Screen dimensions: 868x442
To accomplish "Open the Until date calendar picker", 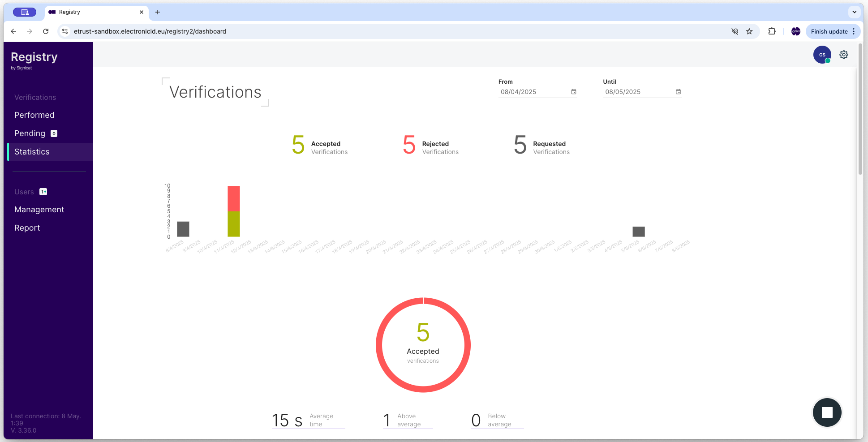I will point(679,91).
